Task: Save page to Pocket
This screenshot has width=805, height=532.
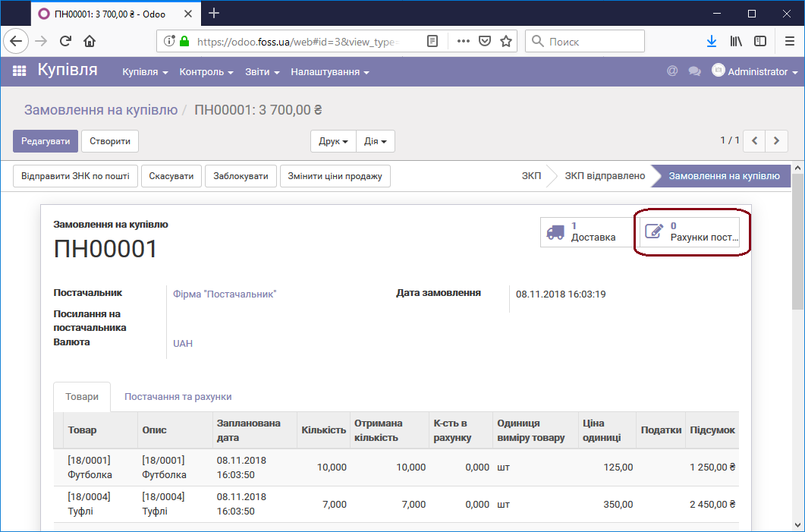Action: pos(485,41)
